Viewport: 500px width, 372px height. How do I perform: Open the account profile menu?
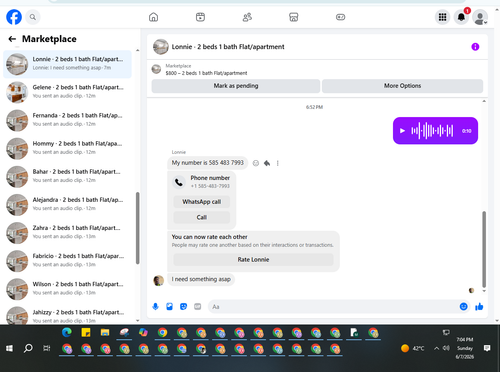(480, 17)
